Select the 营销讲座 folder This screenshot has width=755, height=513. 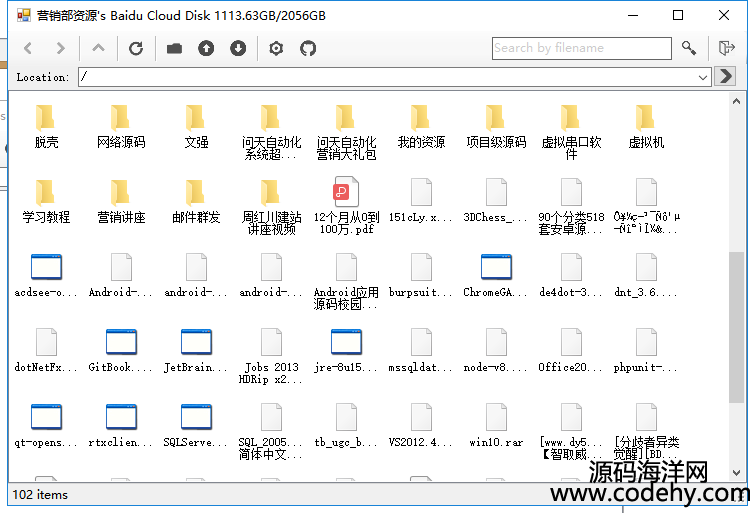121,201
